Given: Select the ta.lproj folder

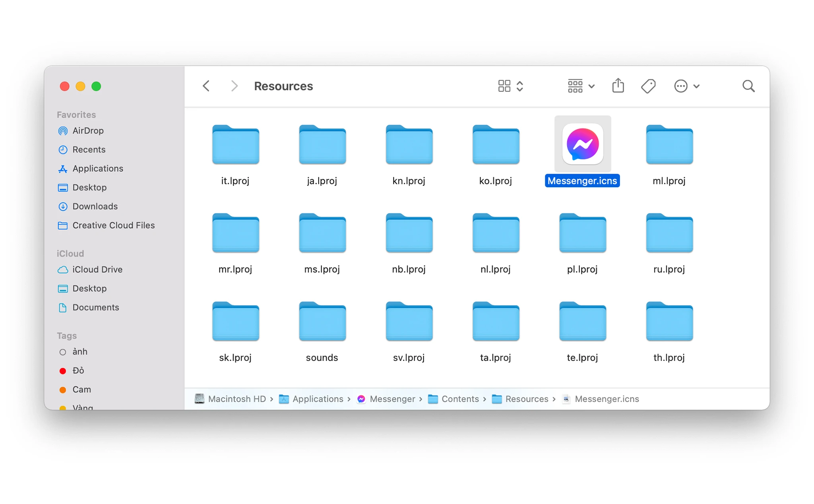Looking at the screenshot, I should 496,321.
